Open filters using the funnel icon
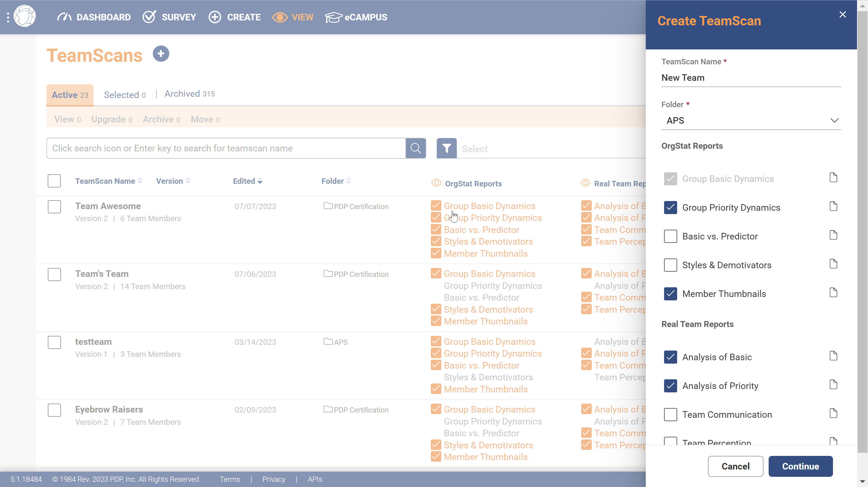The image size is (868, 487). coord(446,148)
